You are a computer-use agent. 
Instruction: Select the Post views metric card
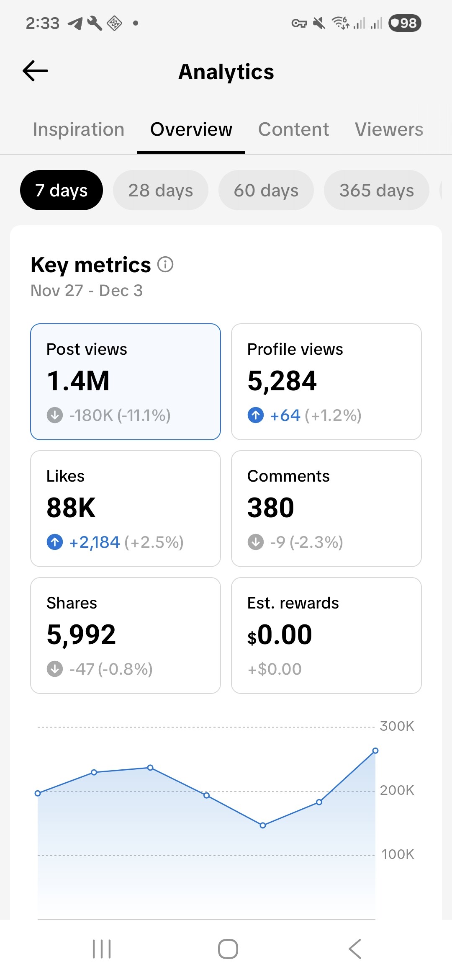pyautogui.click(x=126, y=382)
